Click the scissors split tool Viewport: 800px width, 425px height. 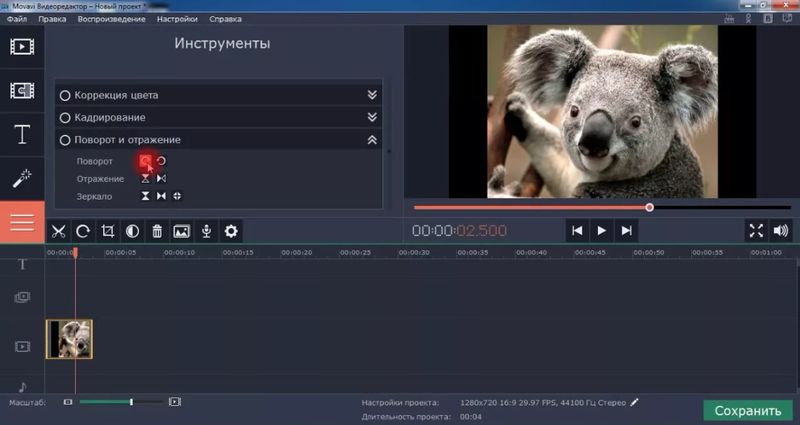59,231
